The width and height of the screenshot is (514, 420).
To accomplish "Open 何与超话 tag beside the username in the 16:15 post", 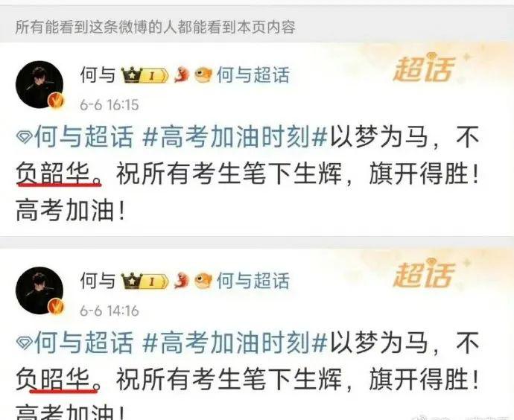I will coord(253,75).
